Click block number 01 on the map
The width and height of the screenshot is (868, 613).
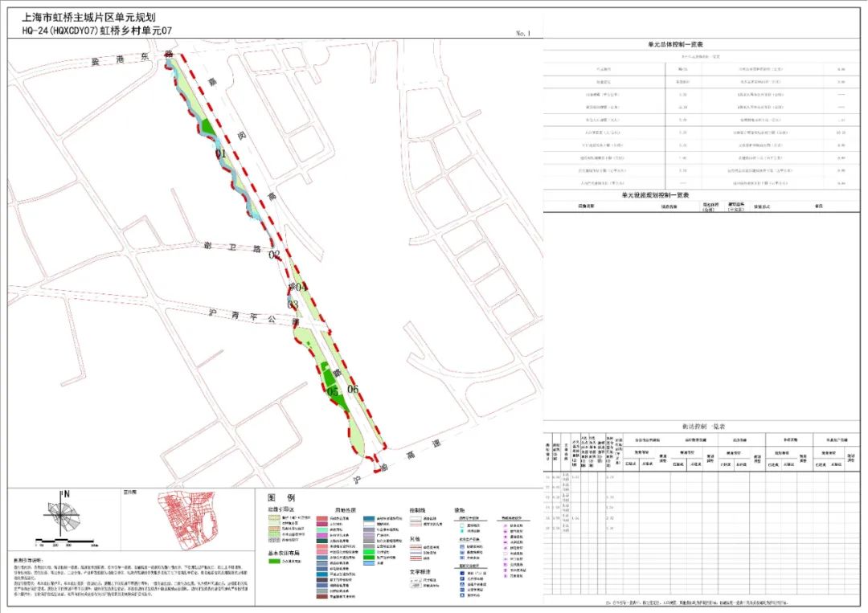coord(221,153)
